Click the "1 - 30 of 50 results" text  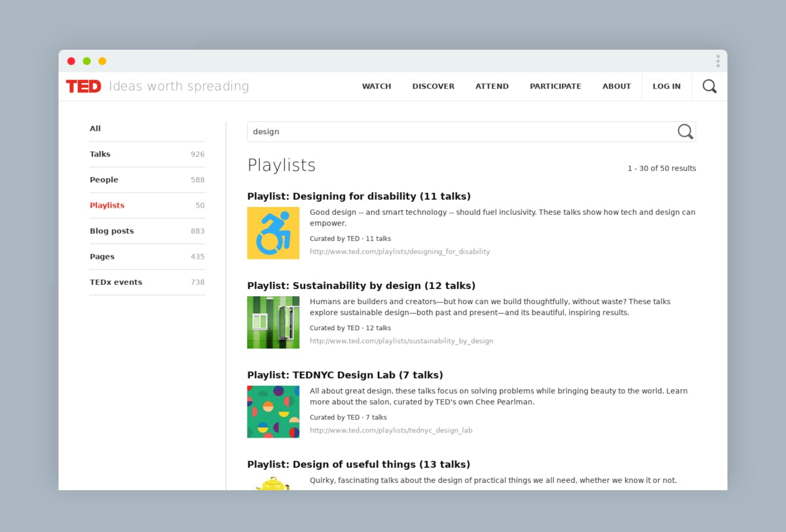[662, 168]
